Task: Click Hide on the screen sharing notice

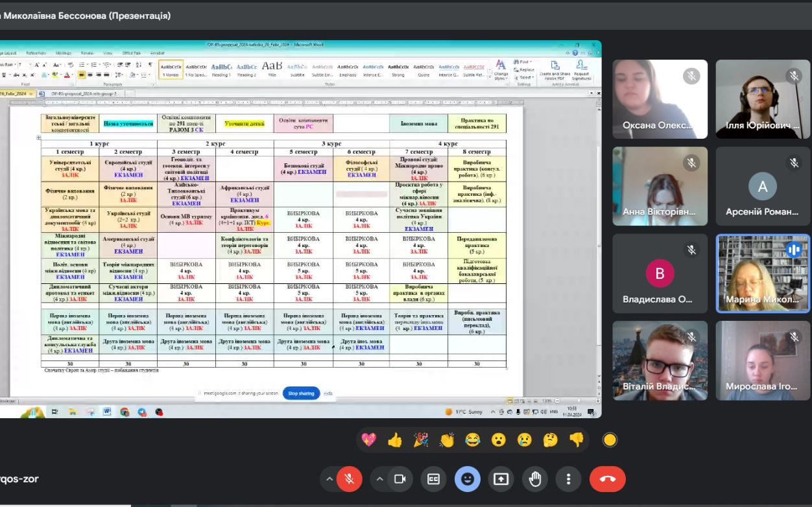Action: [x=328, y=394]
